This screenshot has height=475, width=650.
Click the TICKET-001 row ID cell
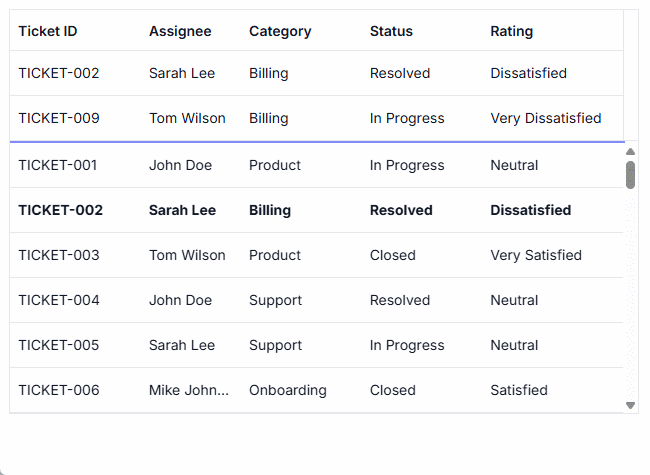point(58,165)
